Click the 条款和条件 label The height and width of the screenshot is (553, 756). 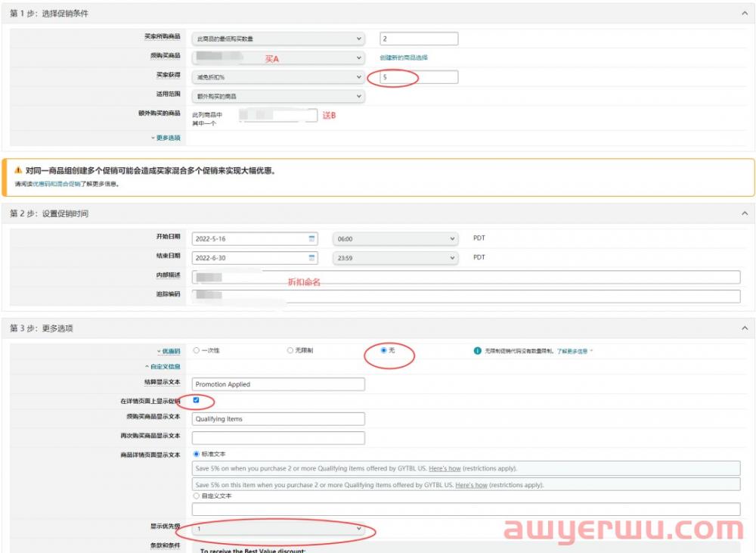[166, 545]
